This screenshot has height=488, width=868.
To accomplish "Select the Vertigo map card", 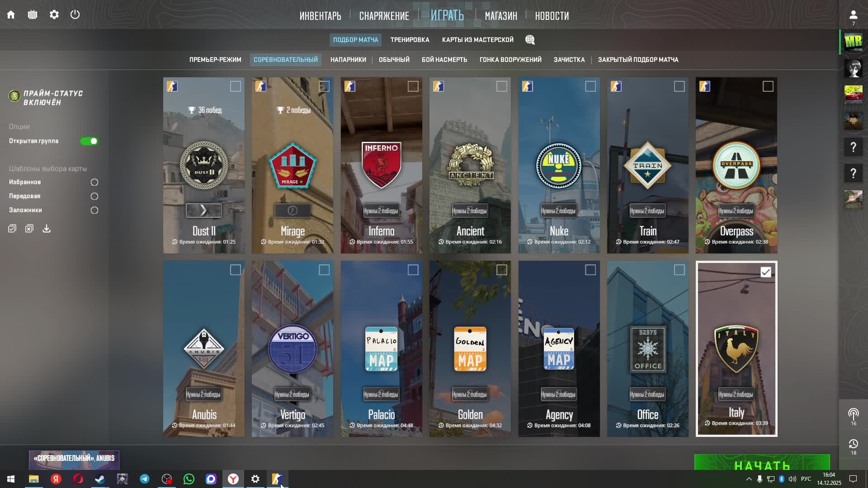I will click(292, 349).
